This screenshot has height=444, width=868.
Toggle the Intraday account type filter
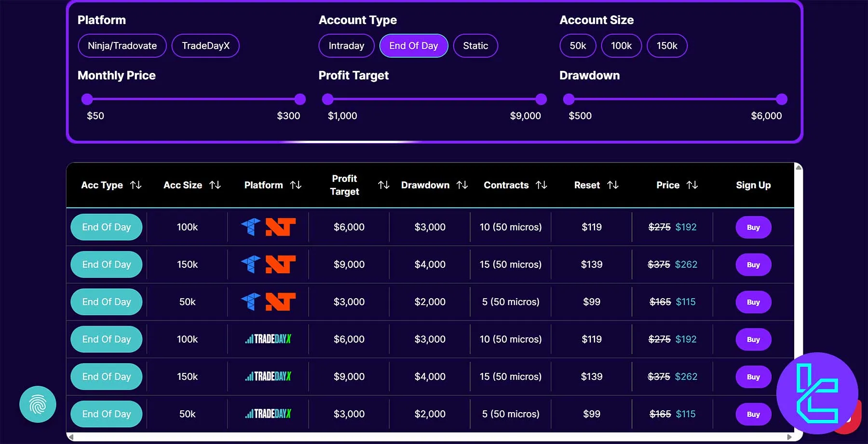pos(346,46)
